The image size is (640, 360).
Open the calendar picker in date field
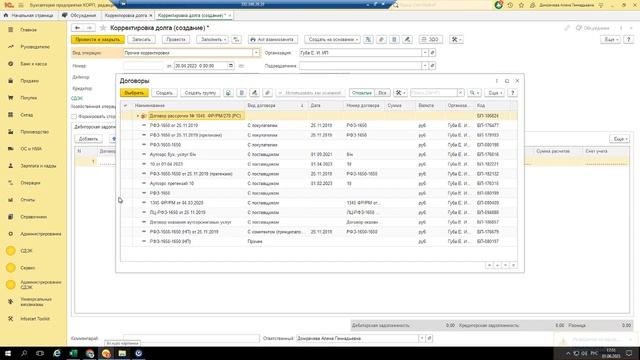pyautogui.click(x=231, y=66)
